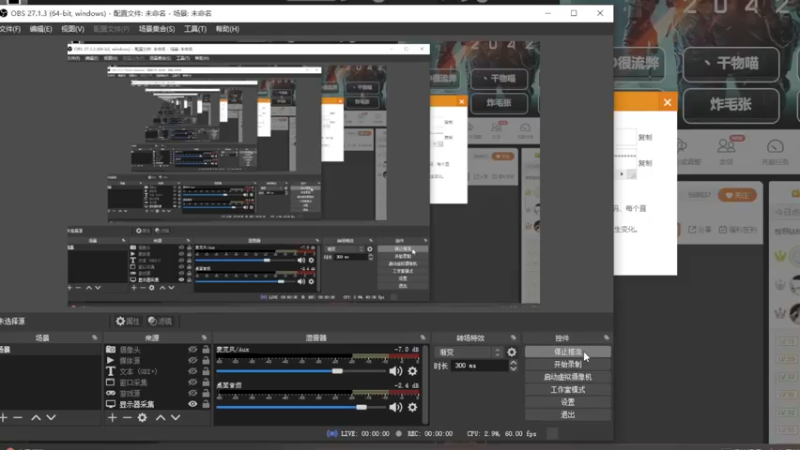
Task: Open the 工具(T) menu
Action: [x=195, y=29]
